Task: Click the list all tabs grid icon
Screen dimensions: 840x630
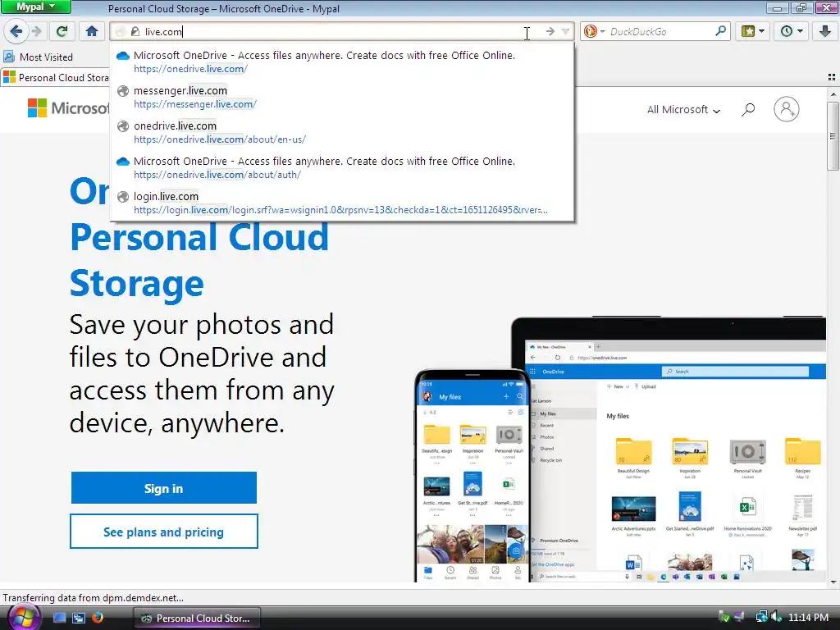Action: [832, 77]
